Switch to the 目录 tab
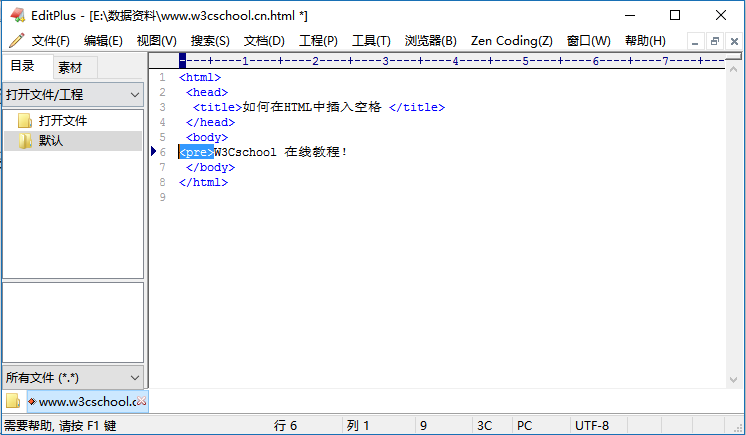 pos(22,67)
